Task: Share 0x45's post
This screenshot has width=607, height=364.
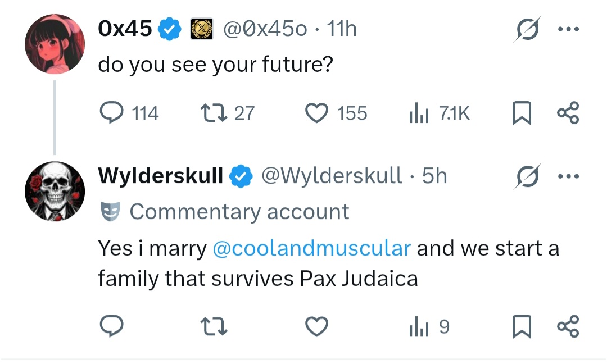Action: point(568,113)
